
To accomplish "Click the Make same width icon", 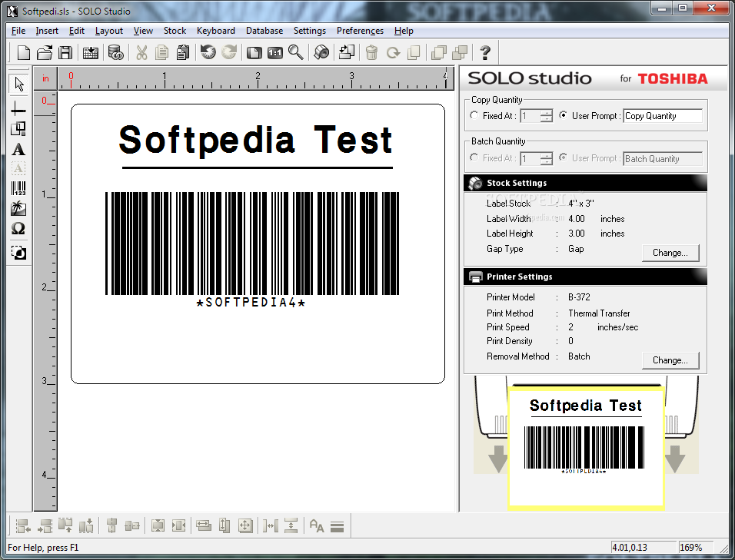I will (204, 526).
